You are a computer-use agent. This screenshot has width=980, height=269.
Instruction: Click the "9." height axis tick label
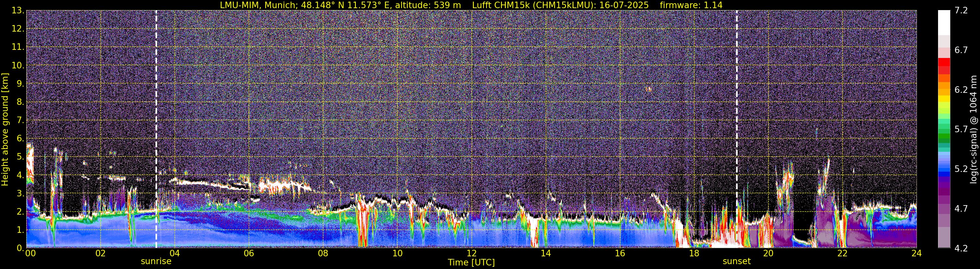[20, 84]
